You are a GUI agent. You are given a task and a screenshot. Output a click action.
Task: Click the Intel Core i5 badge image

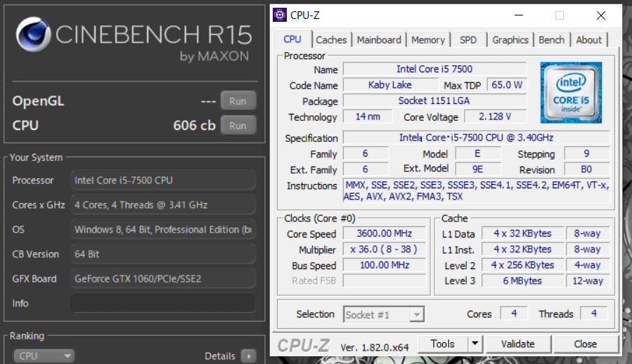coord(571,92)
